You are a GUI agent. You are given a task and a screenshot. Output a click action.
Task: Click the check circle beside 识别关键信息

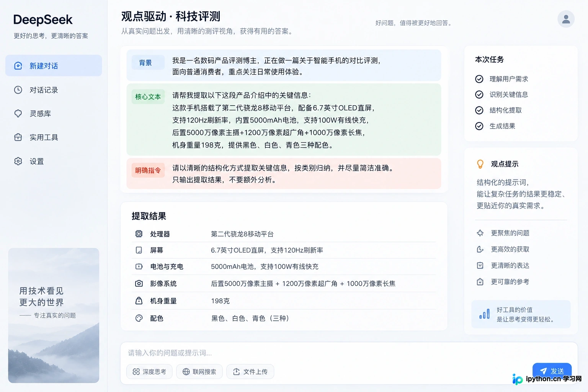(x=479, y=95)
